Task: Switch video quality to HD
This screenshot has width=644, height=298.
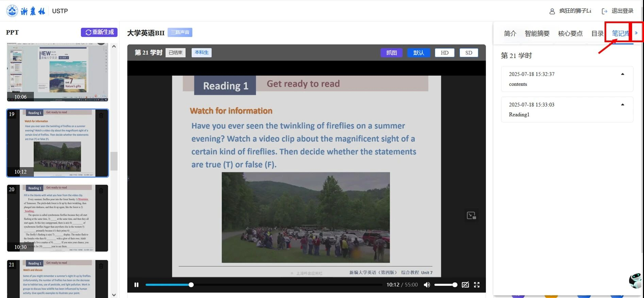Action: pos(444,53)
